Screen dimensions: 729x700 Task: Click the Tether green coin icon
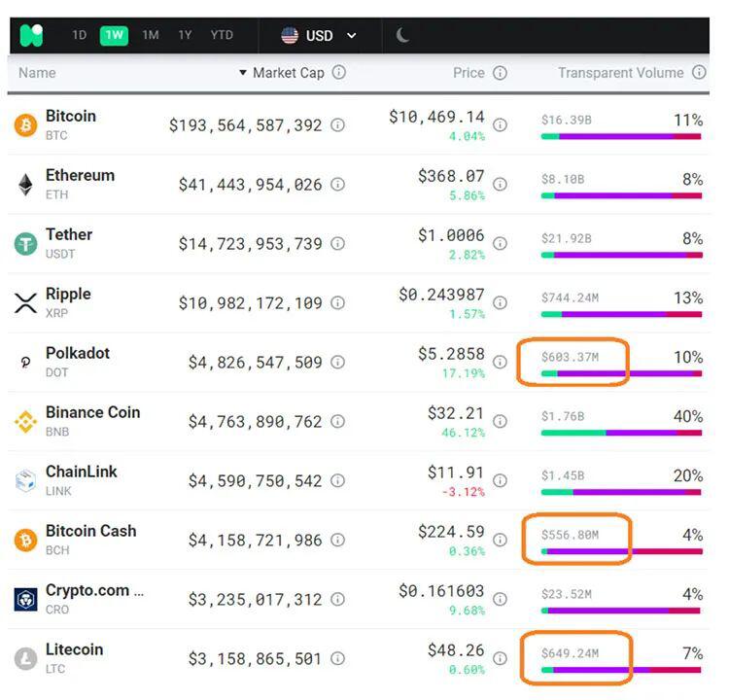point(25,244)
